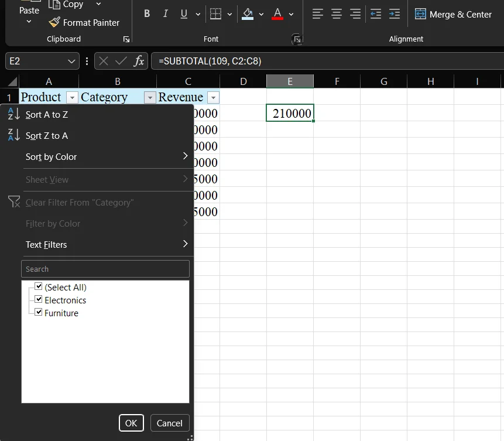Image resolution: width=504 pixels, height=441 pixels.
Task: Open the Product column filter dropdown
Action: pyautogui.click(x=72, y=97)
